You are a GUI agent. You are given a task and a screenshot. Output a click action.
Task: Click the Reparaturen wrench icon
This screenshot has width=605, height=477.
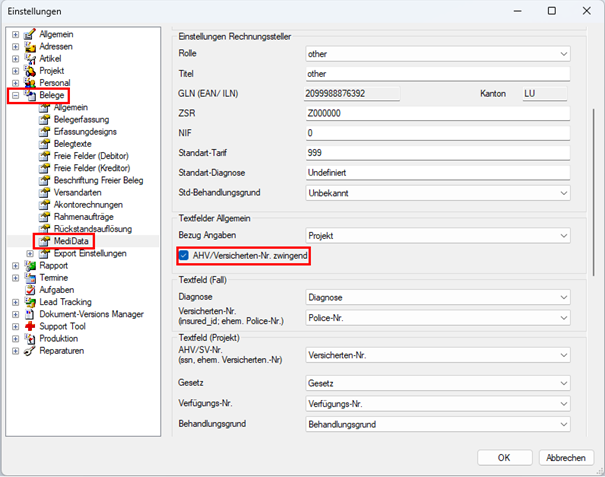click(30, 351)
